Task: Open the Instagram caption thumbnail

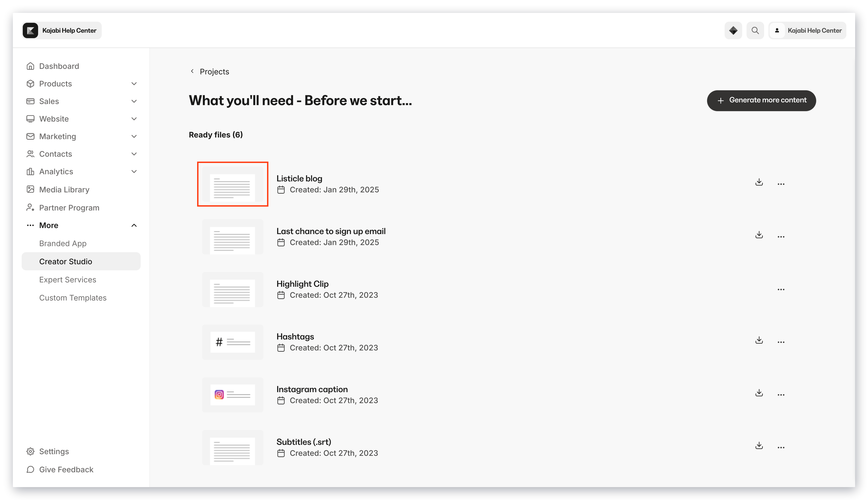Action: pos(232,395)
